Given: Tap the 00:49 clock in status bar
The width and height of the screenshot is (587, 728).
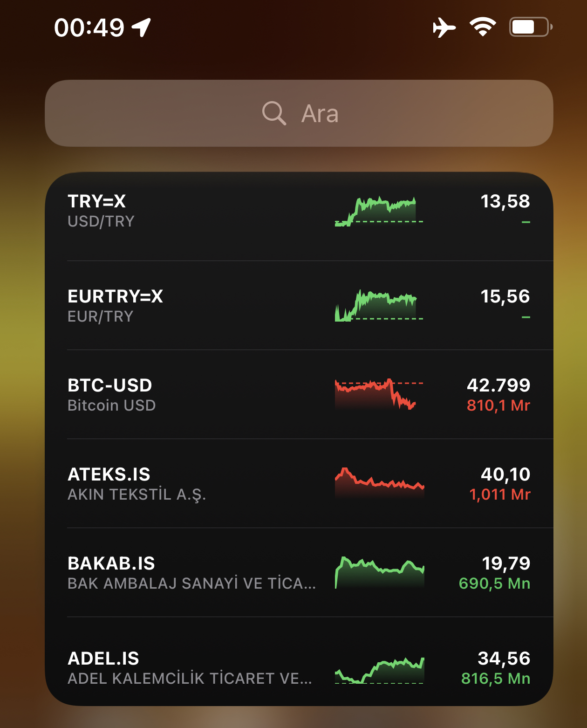Looking at the screenshot, I should [89, 27].
